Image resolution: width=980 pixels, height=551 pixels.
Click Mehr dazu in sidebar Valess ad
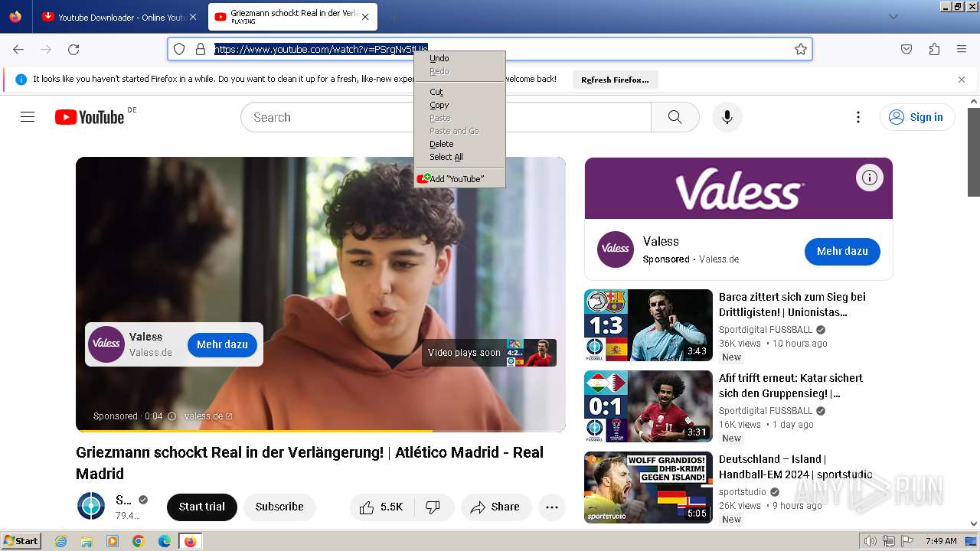click(842, 251)
